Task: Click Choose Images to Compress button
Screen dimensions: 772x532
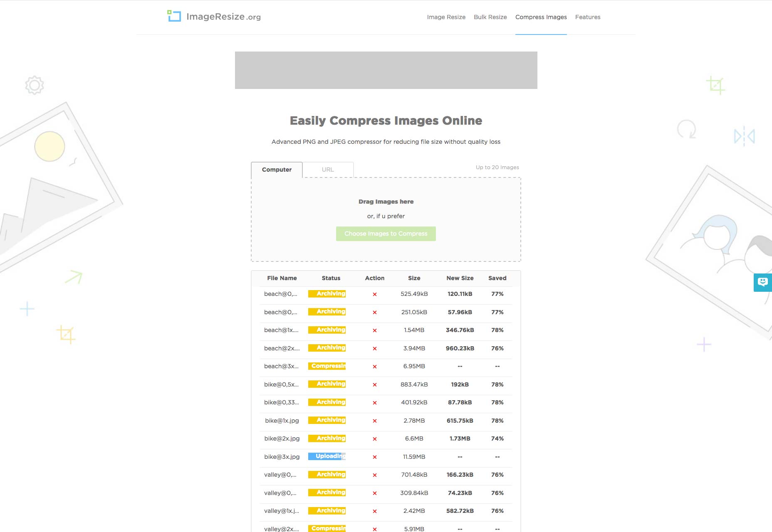Action: (386, 234)
